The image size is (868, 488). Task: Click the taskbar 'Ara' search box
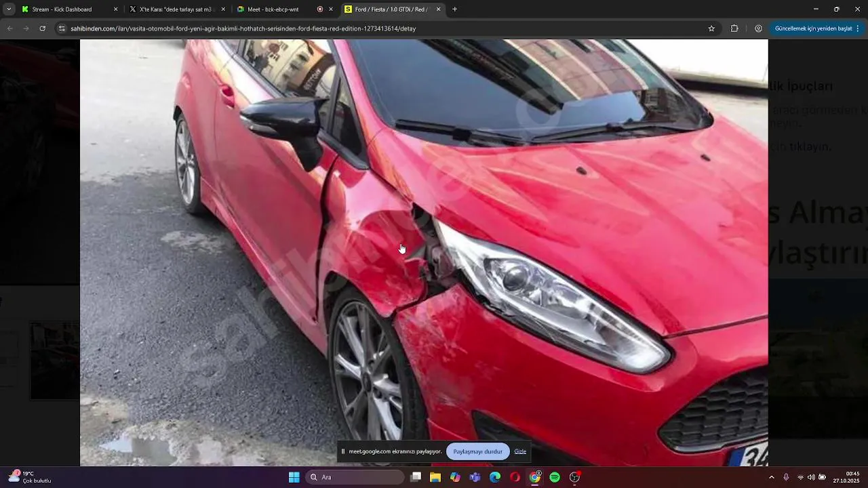[355, 477]
